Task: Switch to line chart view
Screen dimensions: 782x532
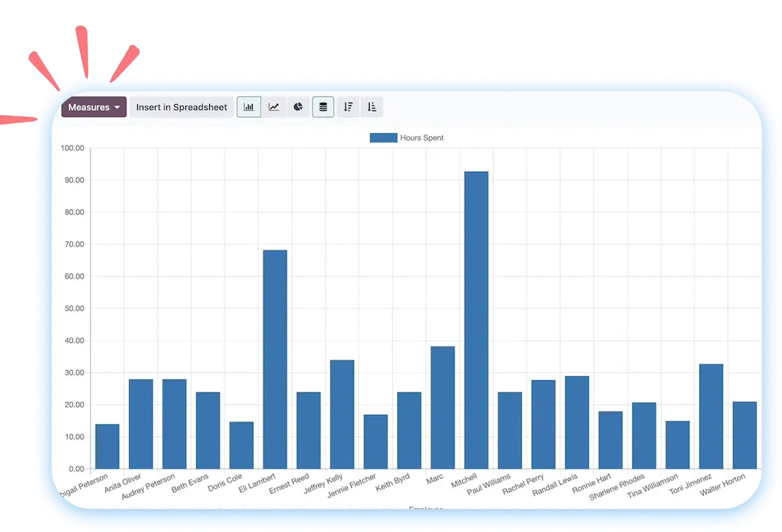Action: pos(274,107)
